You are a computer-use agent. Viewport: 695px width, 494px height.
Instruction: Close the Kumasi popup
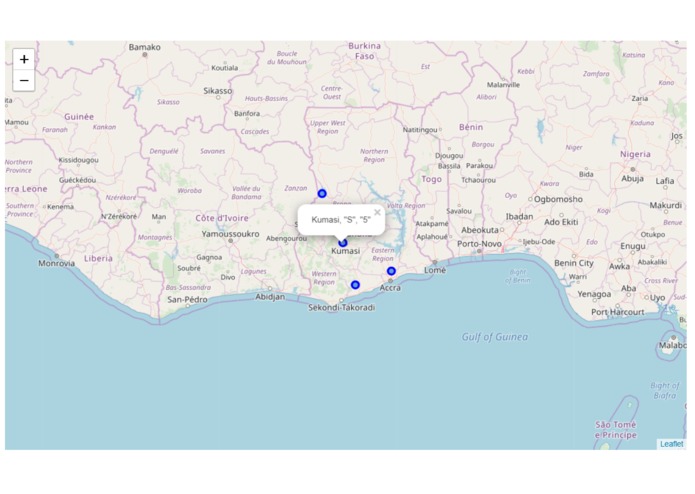[x=377, y=213]
